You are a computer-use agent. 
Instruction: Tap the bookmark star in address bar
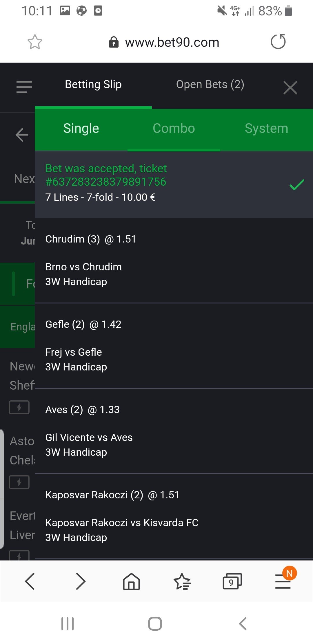coord(35,42)
